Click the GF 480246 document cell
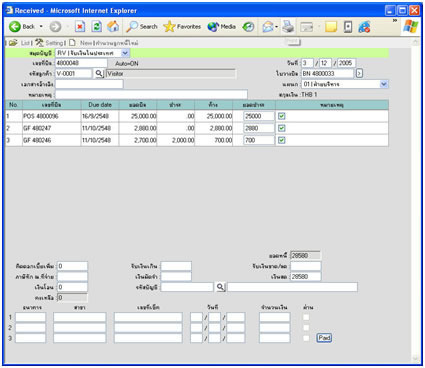The image size is (425, 368). click(x=51, y=140)
